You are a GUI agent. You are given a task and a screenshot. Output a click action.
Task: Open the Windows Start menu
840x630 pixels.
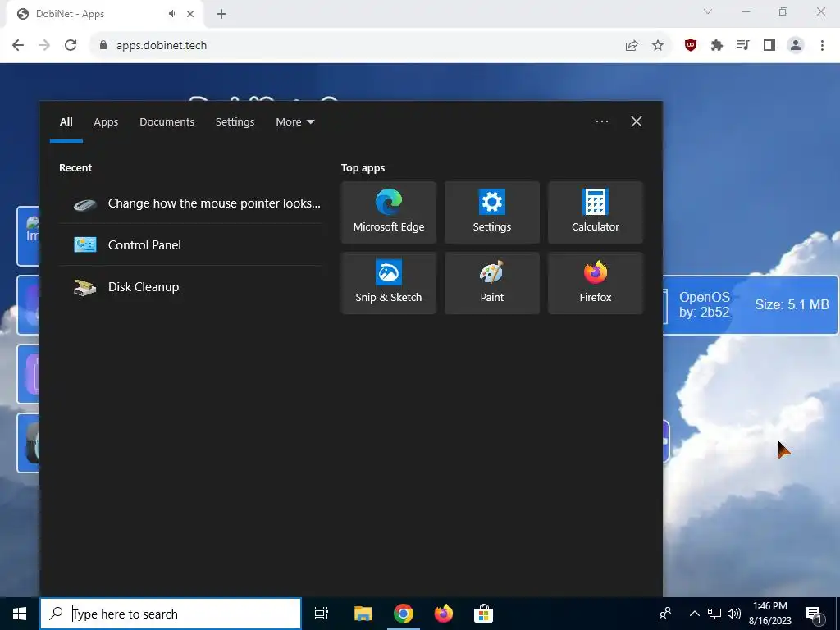(20, 614)
